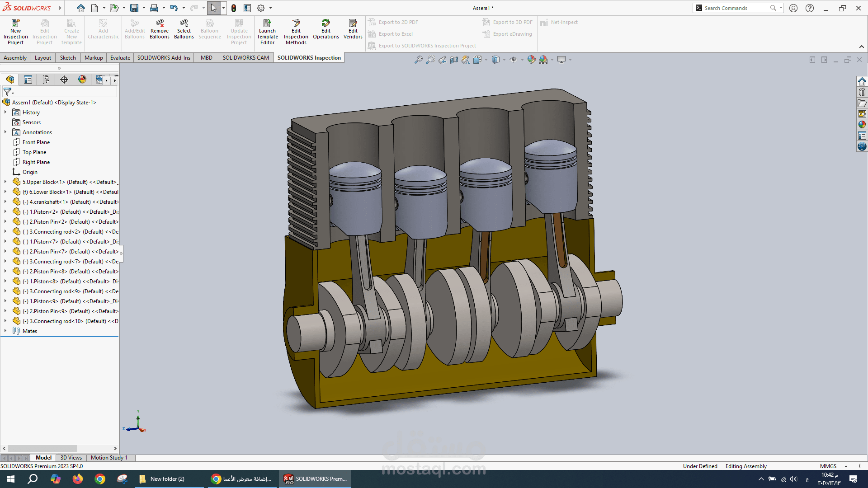Select the Front Plane in the tree
Screen dimensions: 868x488
coord(36,142)
